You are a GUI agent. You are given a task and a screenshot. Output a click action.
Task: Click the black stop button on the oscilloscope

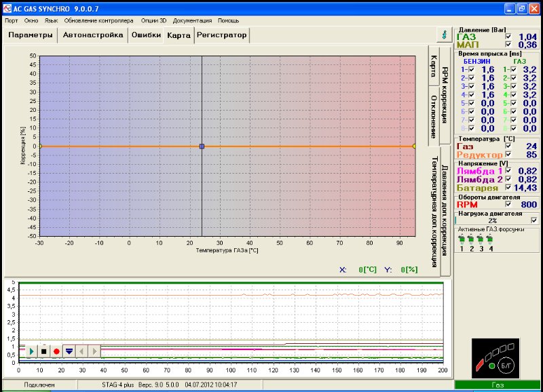pyautogui.click(x=43, y=351)
